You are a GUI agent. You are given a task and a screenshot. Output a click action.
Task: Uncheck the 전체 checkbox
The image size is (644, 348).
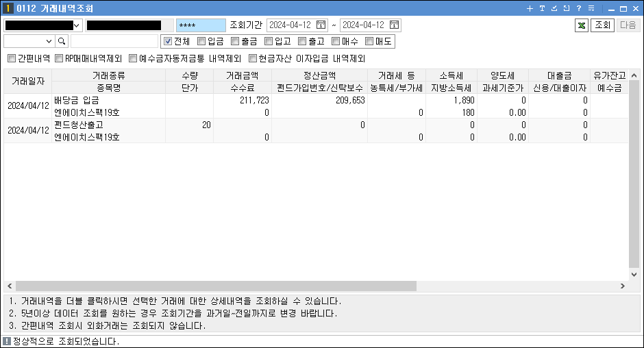point(168,41)
